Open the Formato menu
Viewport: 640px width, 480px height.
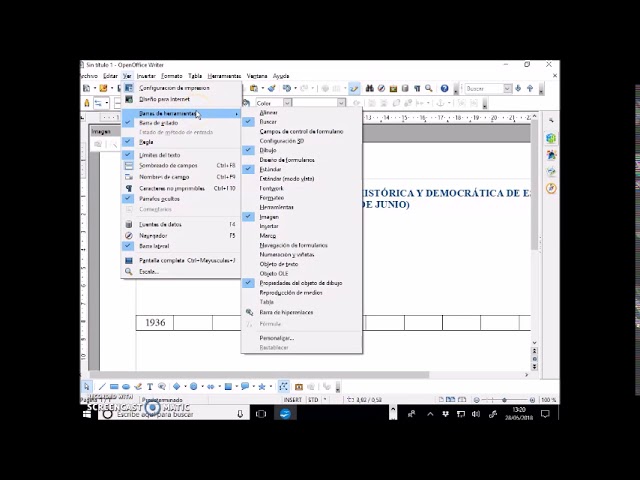[172, 76]
